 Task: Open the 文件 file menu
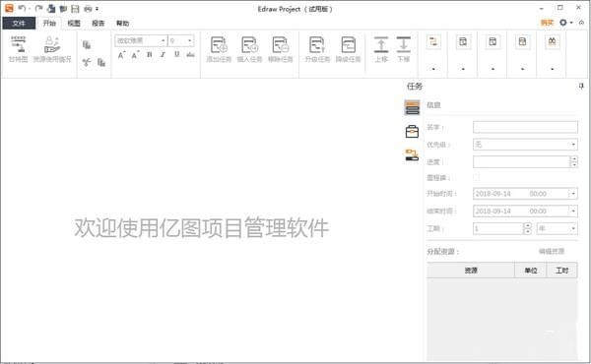pyautogui.click(x=19, y=23)
